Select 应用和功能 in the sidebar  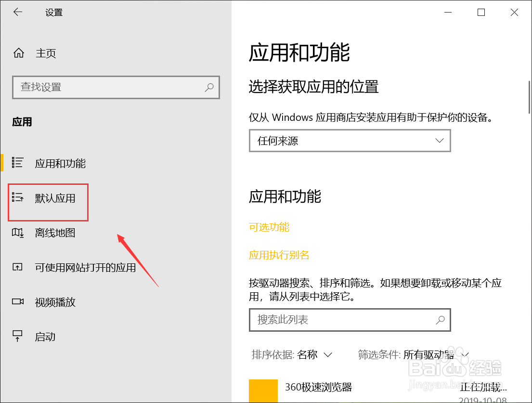pos(60,163)
